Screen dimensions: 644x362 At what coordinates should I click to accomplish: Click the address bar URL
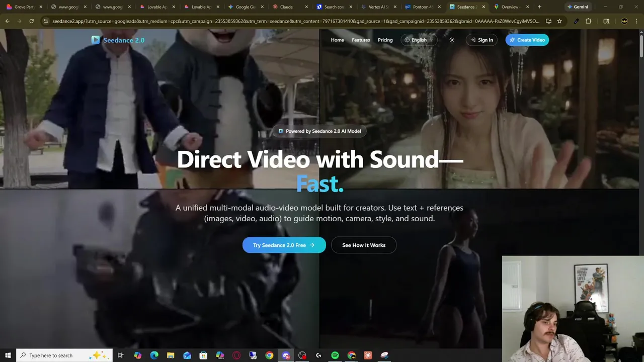[x=295, y=21]
